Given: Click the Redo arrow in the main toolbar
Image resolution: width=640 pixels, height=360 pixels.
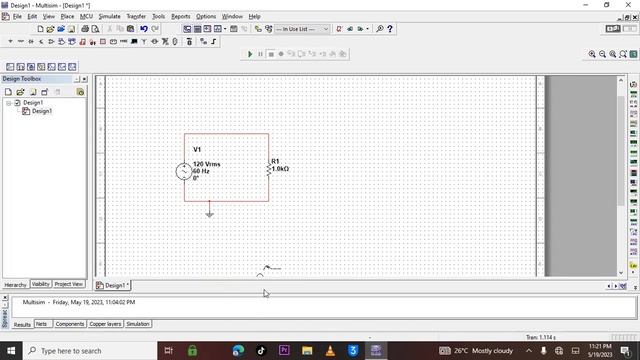Looking at the screenshot, I should pos(155,29).
